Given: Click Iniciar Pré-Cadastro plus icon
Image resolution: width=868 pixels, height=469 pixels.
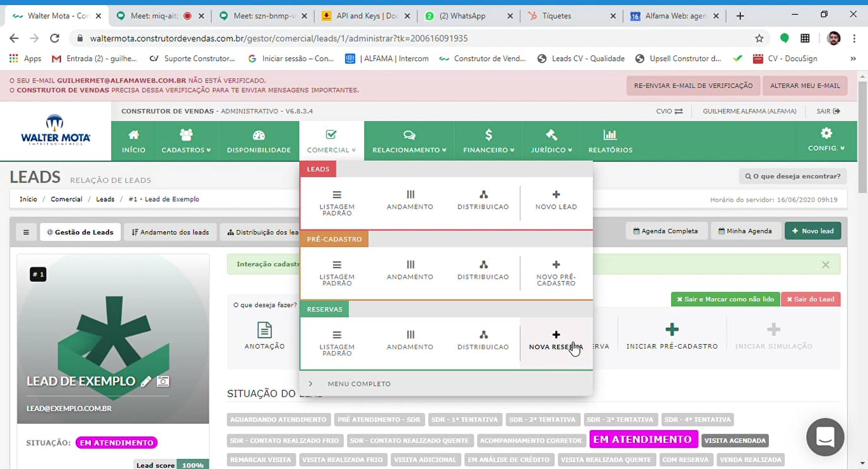Looking at the screenshot, I should click(672, 329).
